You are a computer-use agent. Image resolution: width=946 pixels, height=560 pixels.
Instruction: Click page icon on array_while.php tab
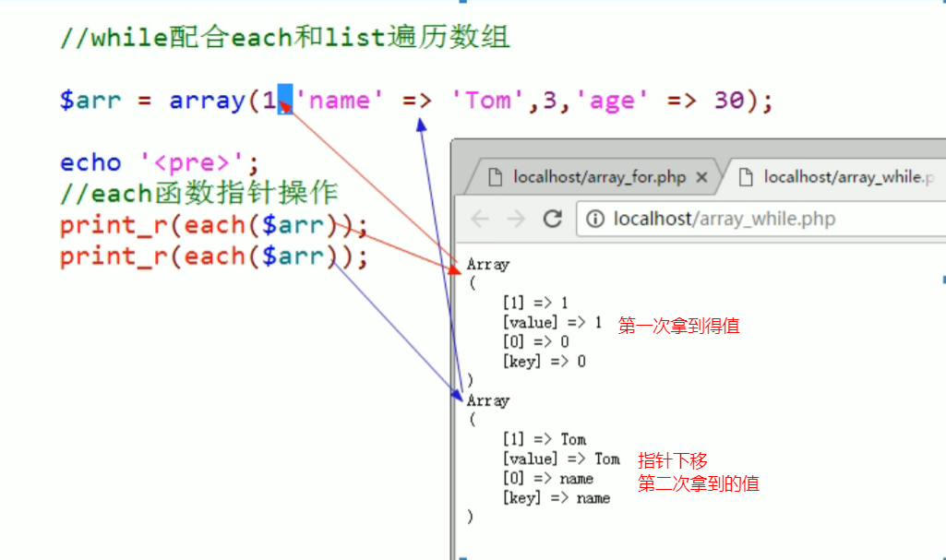pyautogui.click(x=745, y=176)
